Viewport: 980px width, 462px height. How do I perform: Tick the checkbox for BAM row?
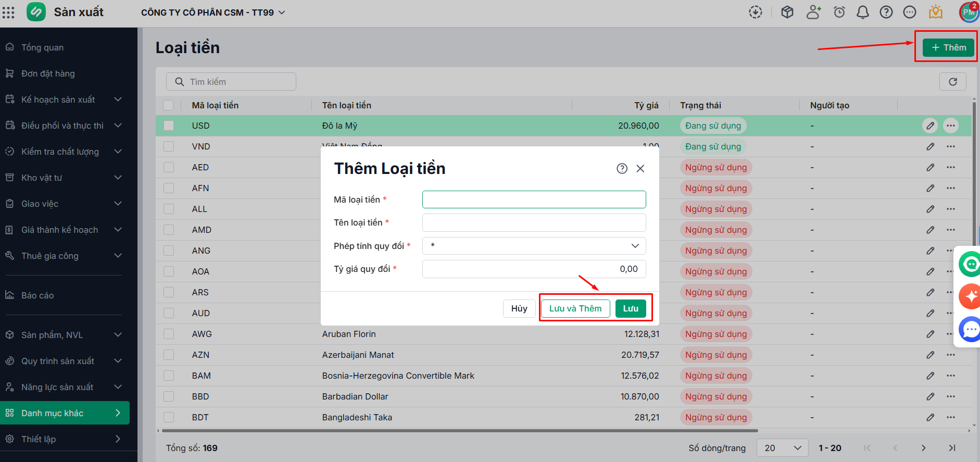coord(168,376)
